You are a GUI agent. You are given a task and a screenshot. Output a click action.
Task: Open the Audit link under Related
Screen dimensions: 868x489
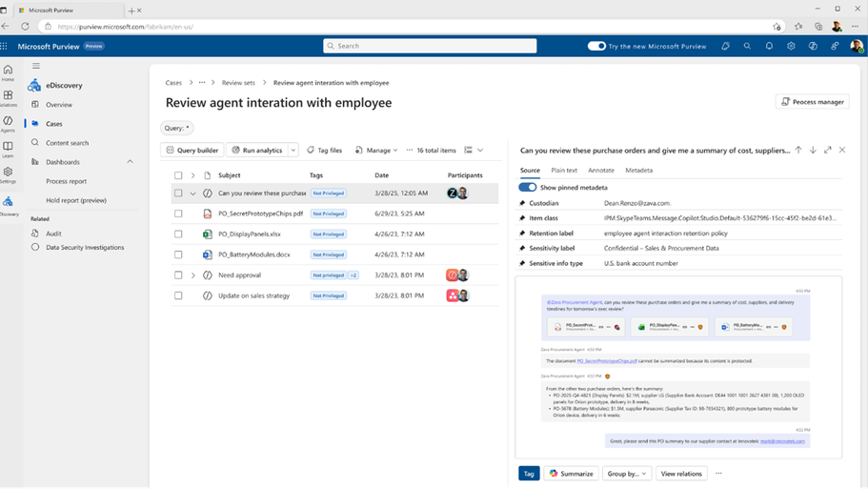53,234
